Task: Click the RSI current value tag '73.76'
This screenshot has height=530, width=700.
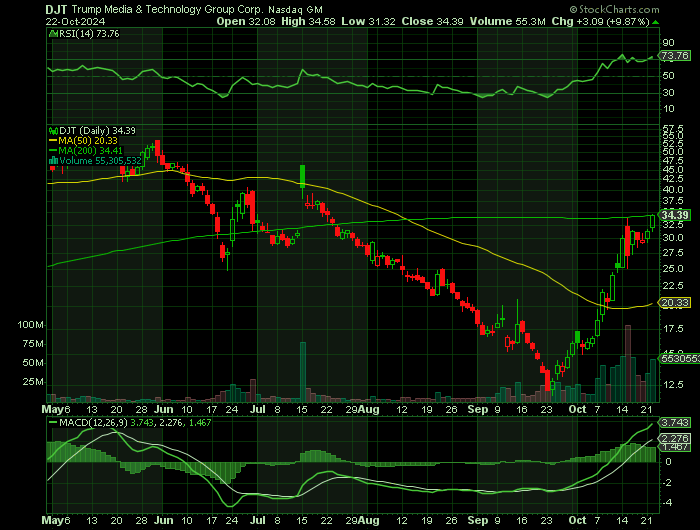Action: pos(675,56)
